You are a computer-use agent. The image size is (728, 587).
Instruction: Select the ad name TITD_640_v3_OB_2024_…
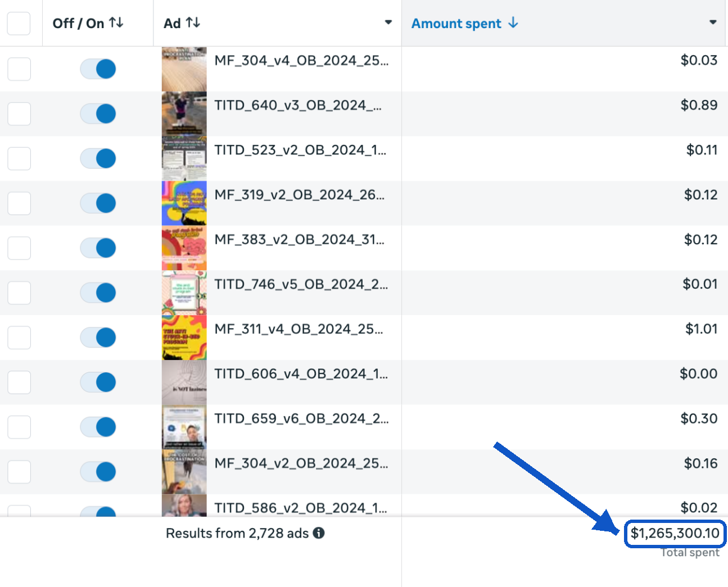[x=298, y=106]
